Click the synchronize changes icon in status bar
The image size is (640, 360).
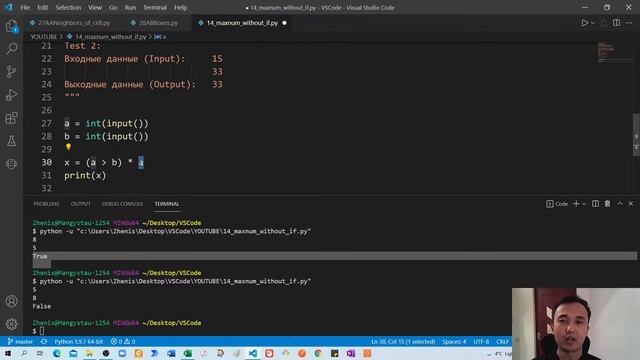(x=44, y=342)
